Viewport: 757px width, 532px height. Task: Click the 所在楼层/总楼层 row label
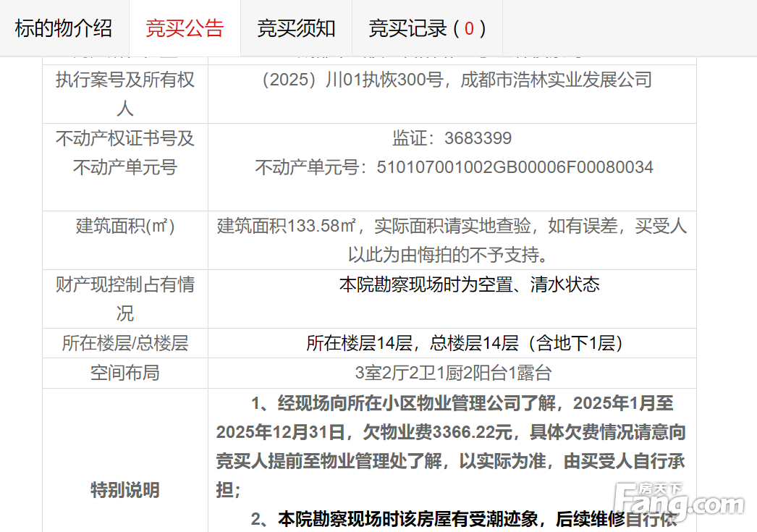125,343
